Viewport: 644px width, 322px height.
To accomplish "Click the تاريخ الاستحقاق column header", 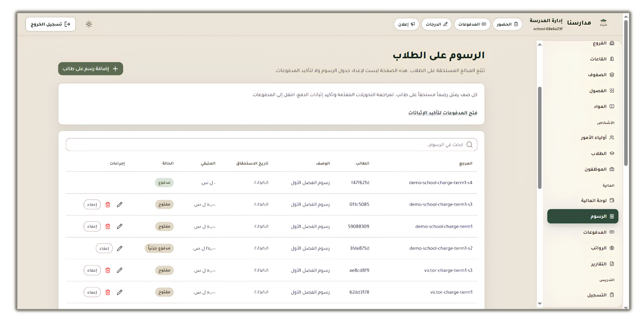I will (x=252, y=163).
